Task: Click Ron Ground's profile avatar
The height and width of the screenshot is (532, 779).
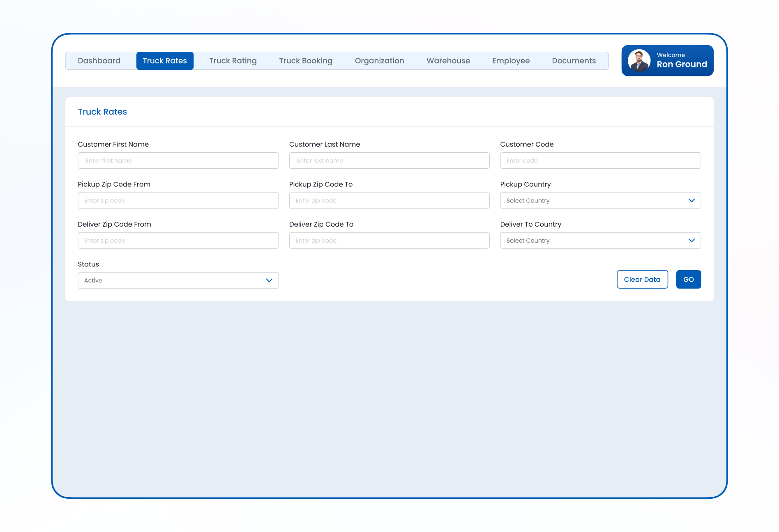Action: click(x=639, y=60)
